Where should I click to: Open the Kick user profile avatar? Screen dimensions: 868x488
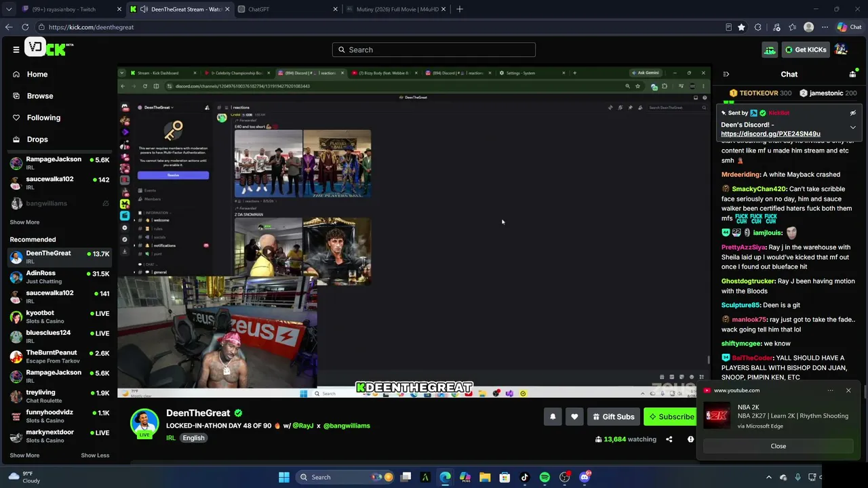click(x=841, y=49)
